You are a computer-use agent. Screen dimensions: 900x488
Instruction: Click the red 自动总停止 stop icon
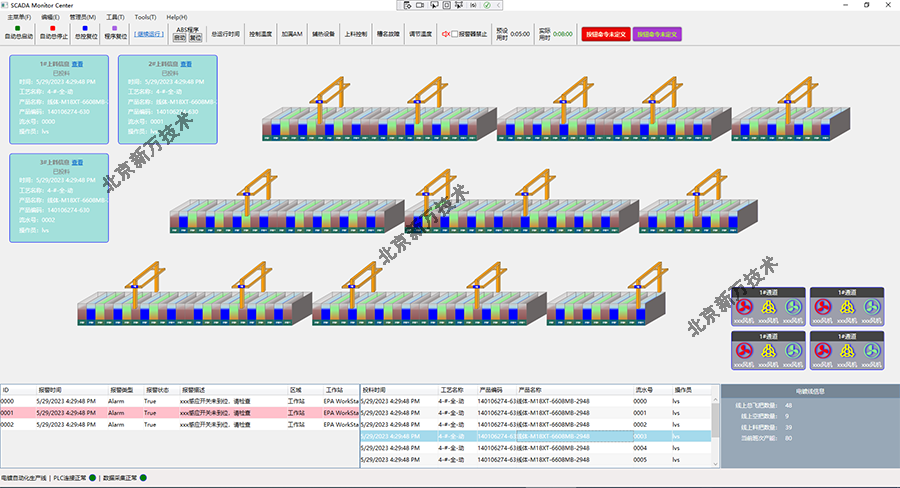click(53, 28)
